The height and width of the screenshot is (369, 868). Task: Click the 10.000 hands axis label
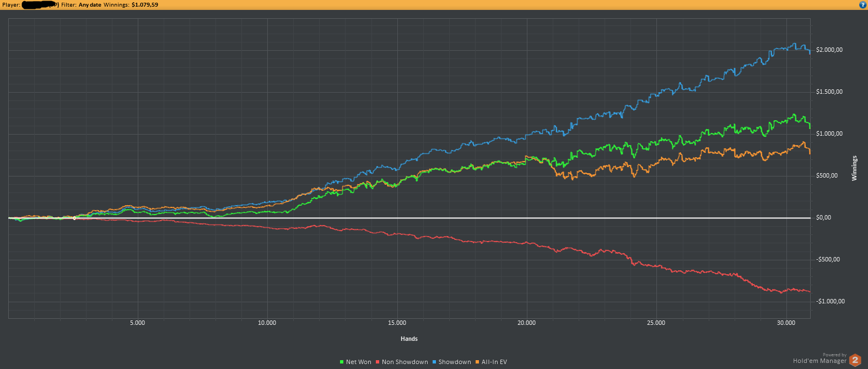click(x=267, y=323)
